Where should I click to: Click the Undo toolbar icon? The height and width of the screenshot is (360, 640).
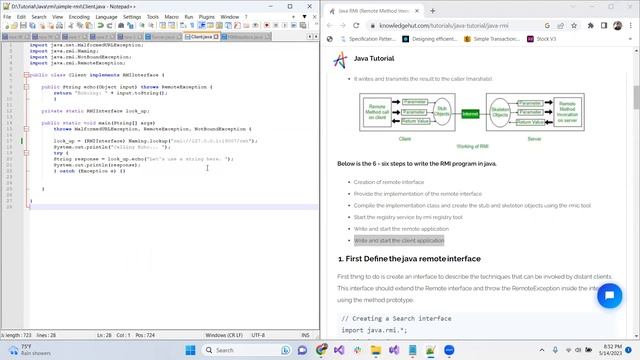tap(100, 25)
